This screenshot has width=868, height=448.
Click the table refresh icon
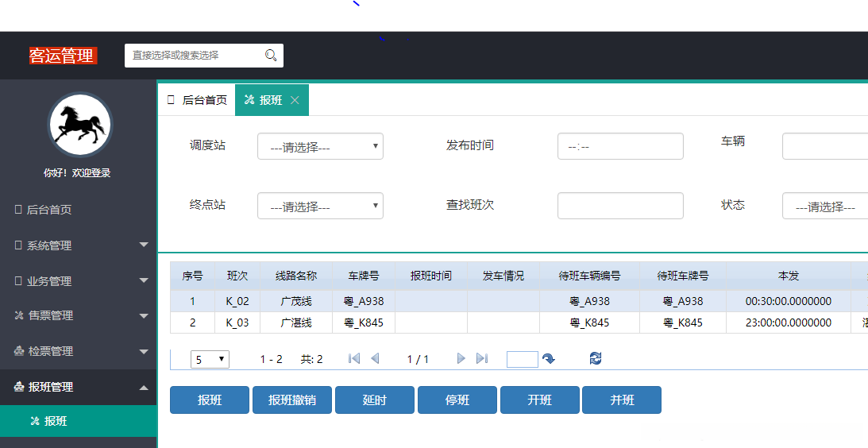(x=596, y=359)
